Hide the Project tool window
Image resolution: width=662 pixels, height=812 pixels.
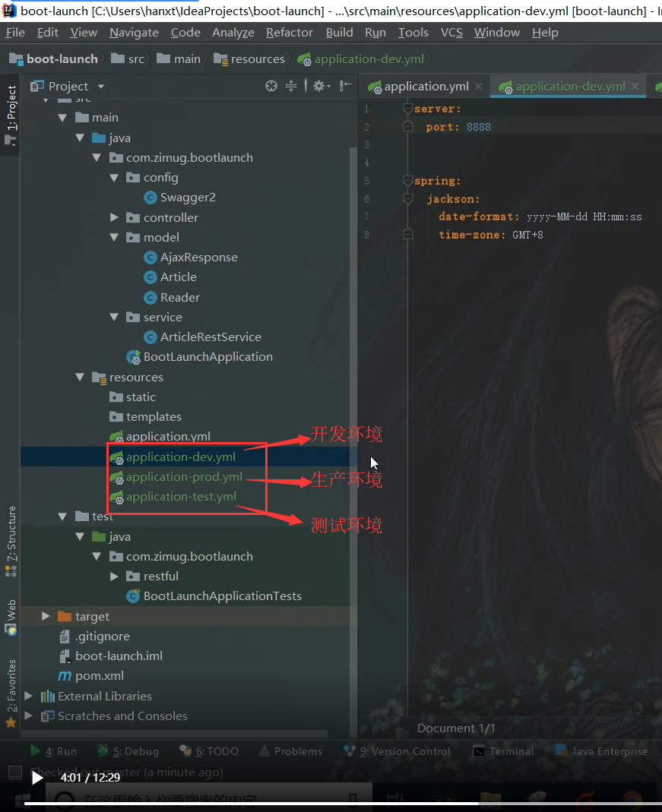pos(345,86)
